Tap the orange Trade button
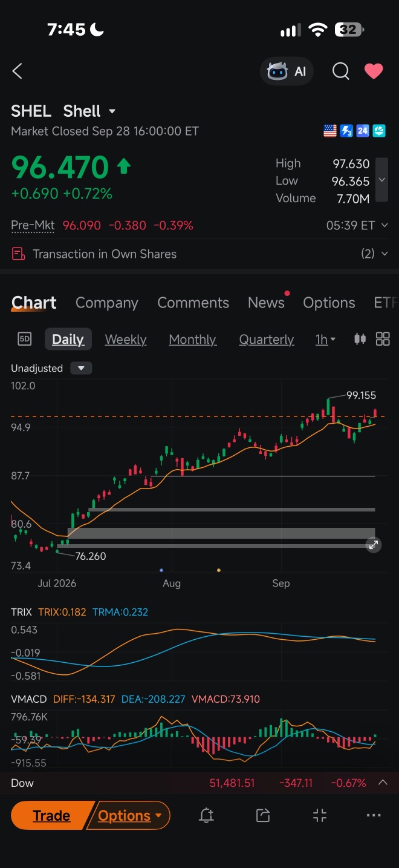This screenshot has height=868, width=399. 52,815
